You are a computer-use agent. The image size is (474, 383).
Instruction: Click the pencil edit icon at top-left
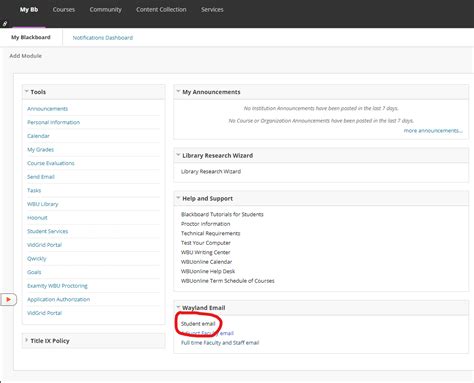pyautogui.click(x=5, y=24)
